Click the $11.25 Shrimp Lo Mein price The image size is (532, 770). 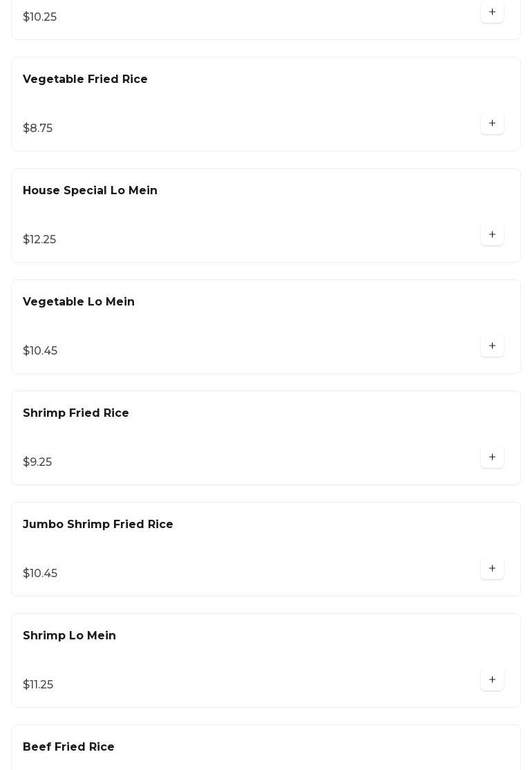[38, 685]
